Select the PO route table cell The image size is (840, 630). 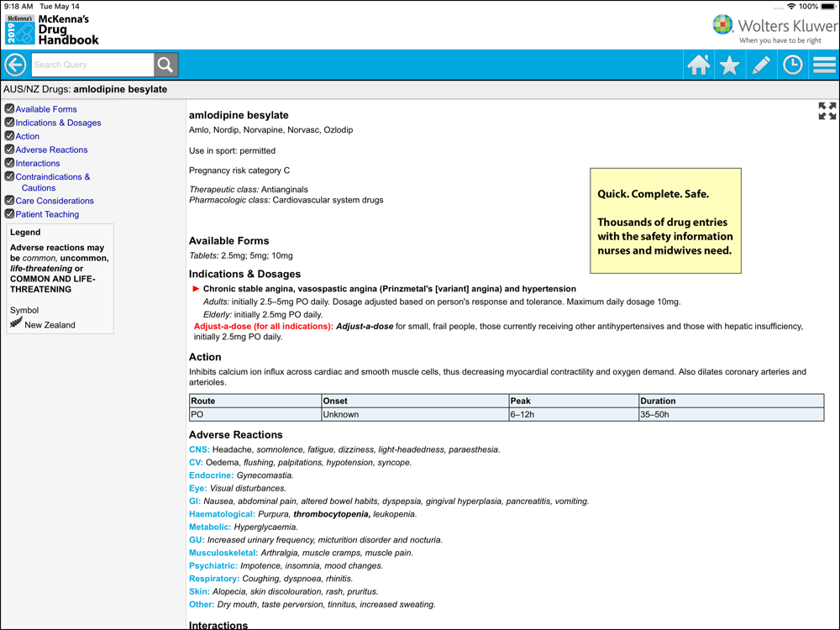pyautogui.click(x=255, y=414)
